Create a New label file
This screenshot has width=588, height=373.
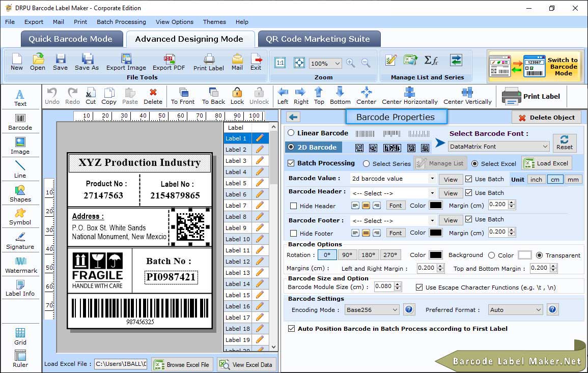16,62
